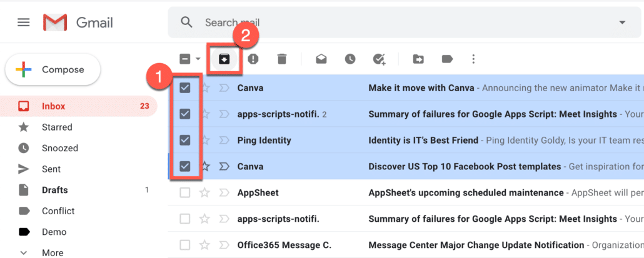Viewport: 644px width, 258px height.
Task: Open email Identity is IT's Best Friend
Action: [x=423, y=141]
